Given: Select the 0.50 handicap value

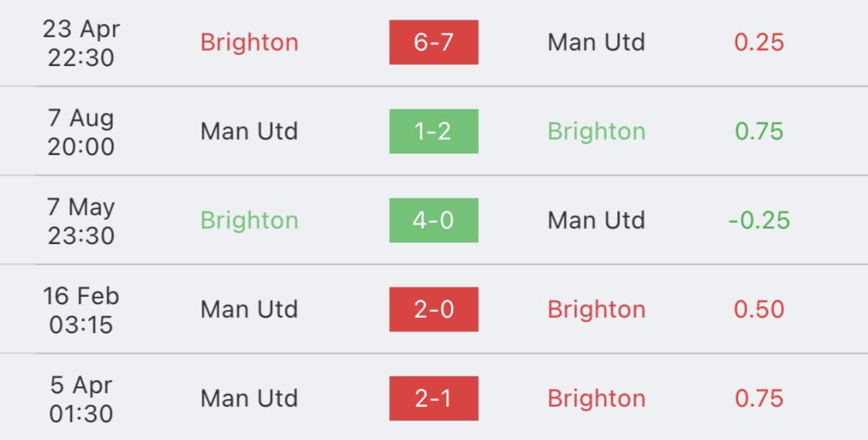Looking at the screenshot, I should 759,310.
